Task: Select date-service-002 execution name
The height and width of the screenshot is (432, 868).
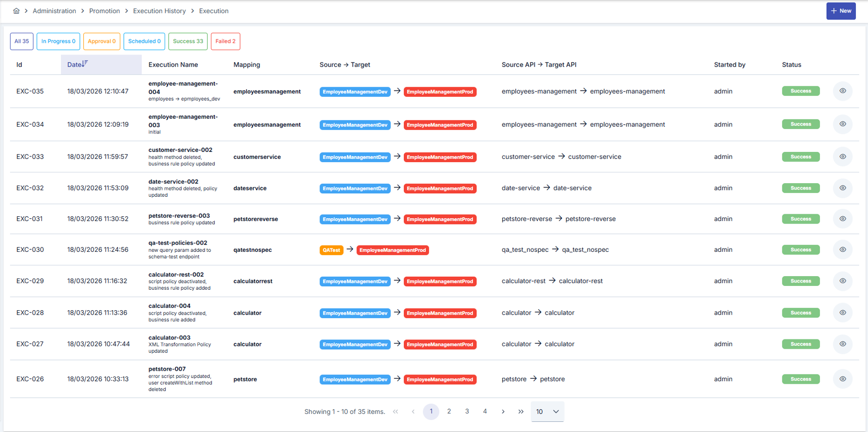Action: coord(173,182)
